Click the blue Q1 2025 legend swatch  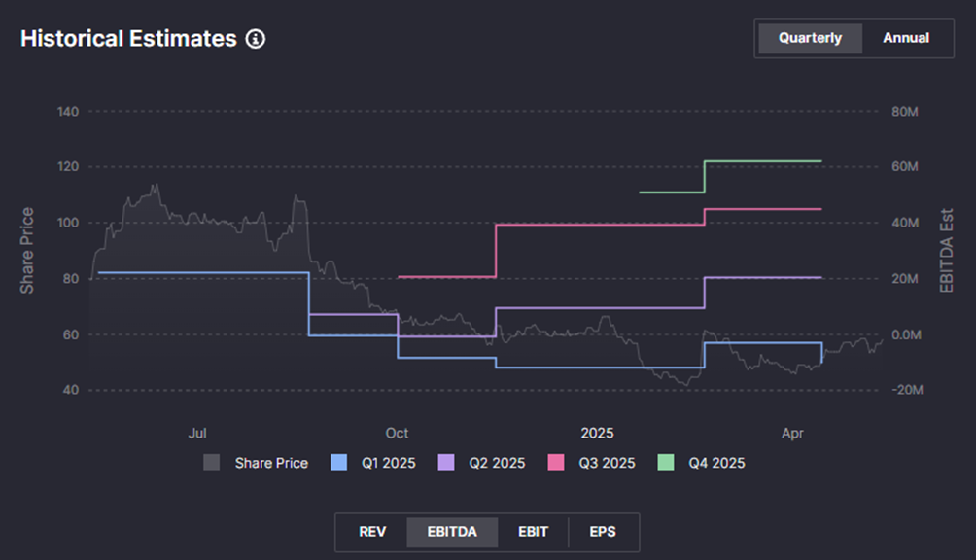(339, 463)
